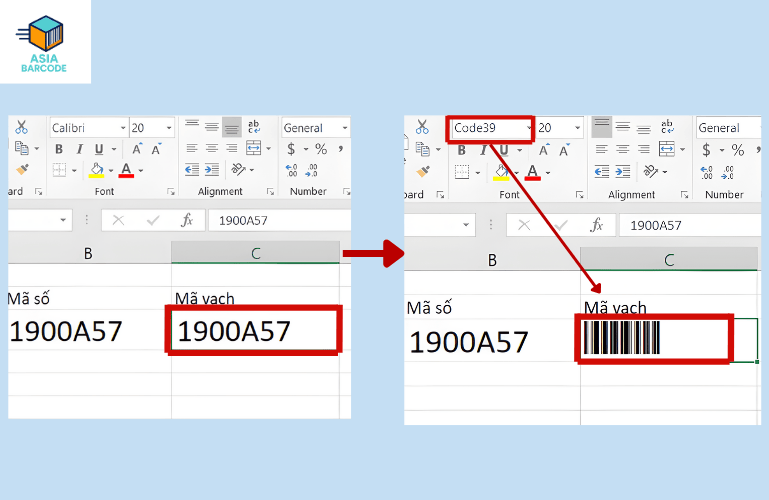Click Cut scissors icon in right screenshot
769x500 pixels.
pyautogui.click(x=422, y=126)
